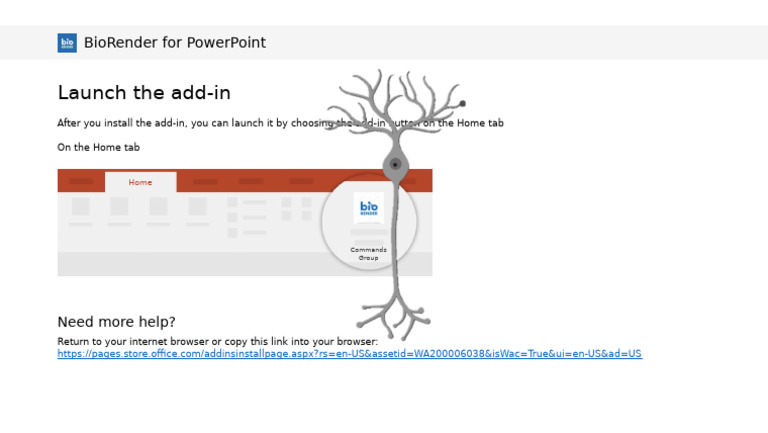Image resolution: width=768 pixels, height=433 pixels.
Task: Click the PowerPoint ribbon illustration image
Action: [245, 222]
